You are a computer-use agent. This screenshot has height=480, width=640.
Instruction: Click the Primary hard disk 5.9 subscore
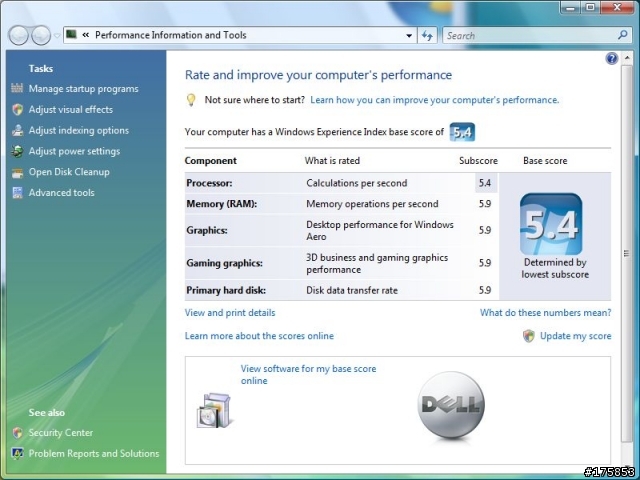tap(485, 290)
